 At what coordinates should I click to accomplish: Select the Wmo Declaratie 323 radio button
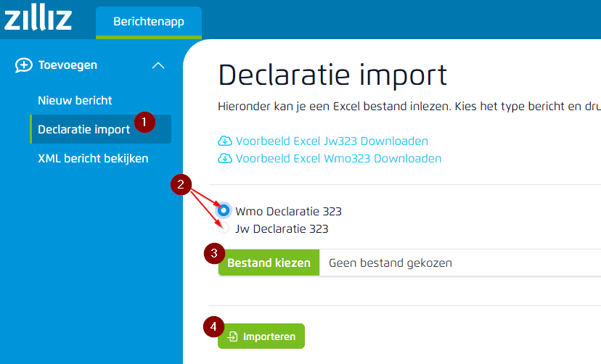click(x=224, y=211)
